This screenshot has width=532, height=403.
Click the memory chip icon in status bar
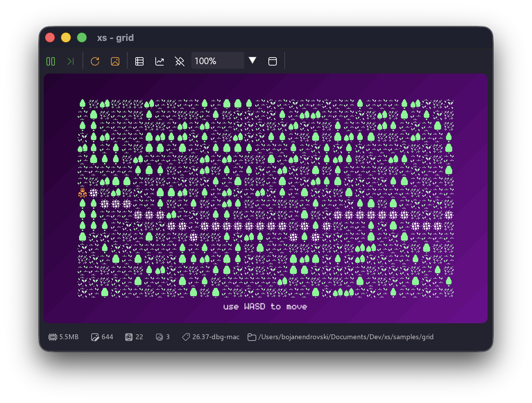click(53, 337)
